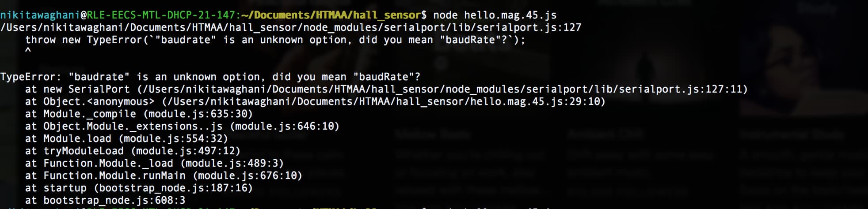Click the 'at Module.load' stack frame
Screen dimensions: 868x209
click(x=126, y=139)
